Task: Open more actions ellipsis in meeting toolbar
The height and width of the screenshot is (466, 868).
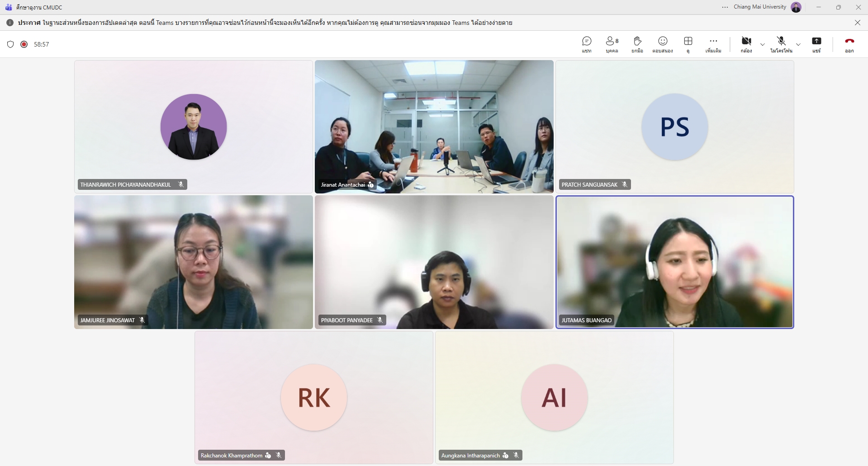Action: [x=713, y=44]
